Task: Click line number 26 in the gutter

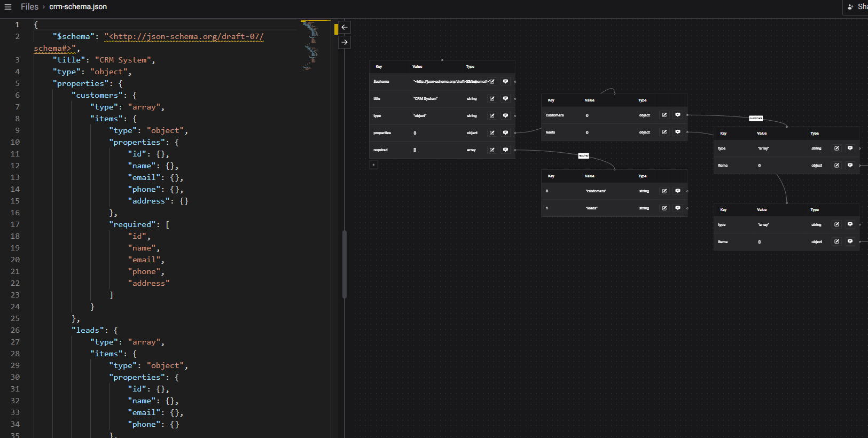Action: pyautogui.click(x=15, y=331)
